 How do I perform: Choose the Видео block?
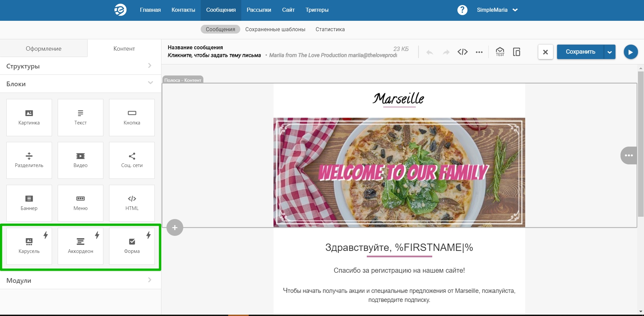coord(81,160)
